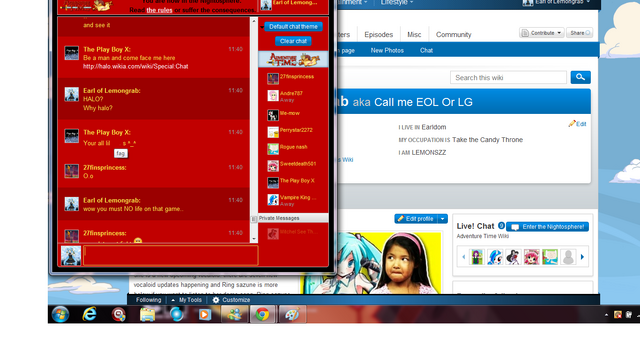
Task: Click 27finsprincess avatar in user list
Action: pos(273,78)
